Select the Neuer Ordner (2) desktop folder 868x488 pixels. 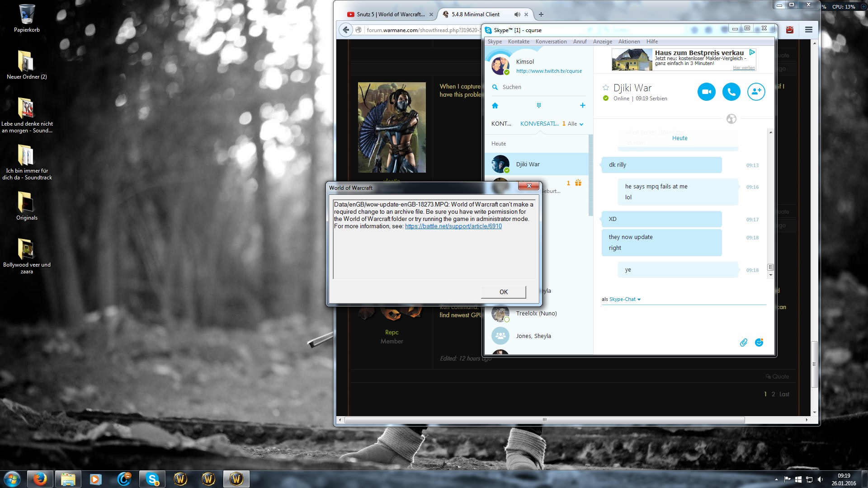(27, 65)
